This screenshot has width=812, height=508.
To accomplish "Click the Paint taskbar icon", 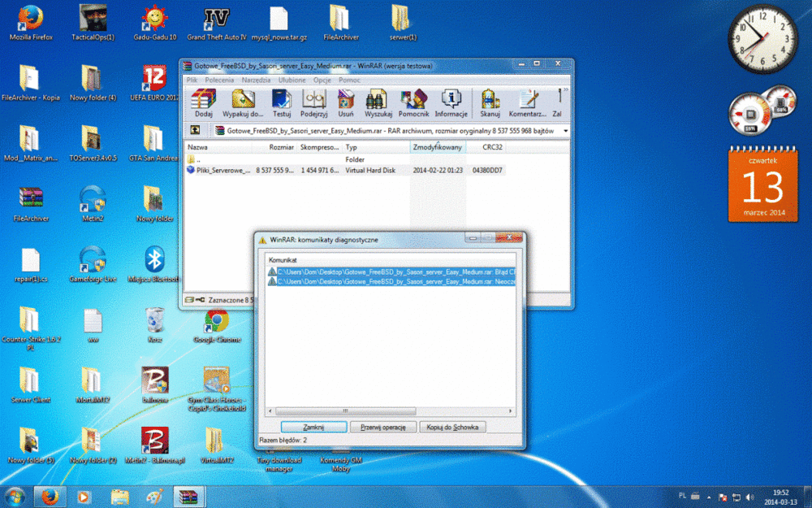I will (154, 497).
